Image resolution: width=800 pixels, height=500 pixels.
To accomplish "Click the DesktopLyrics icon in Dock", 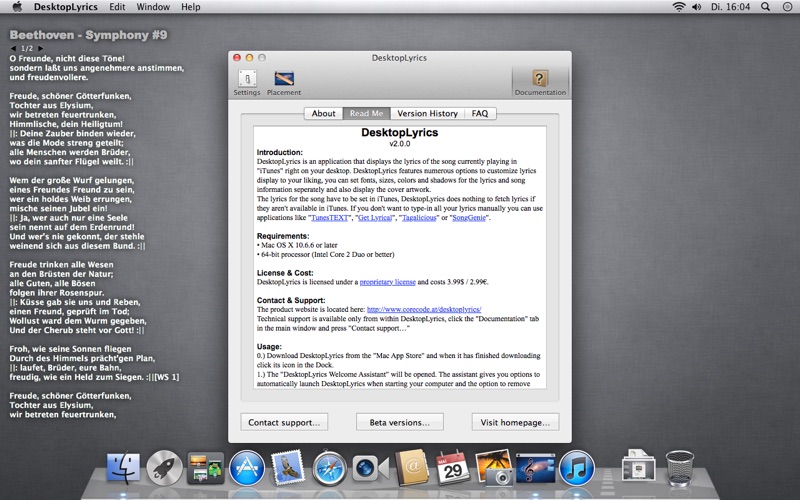I will [535, 468].
